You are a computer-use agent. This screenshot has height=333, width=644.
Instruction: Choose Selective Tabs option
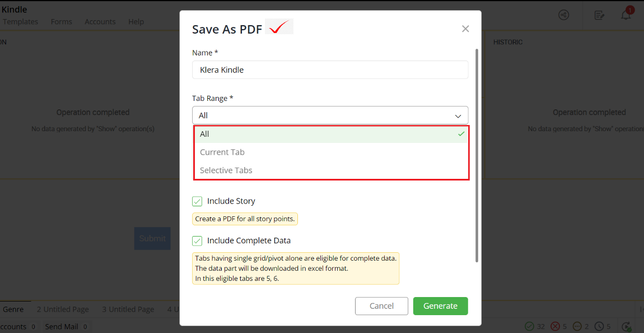(x=331, y=170)
